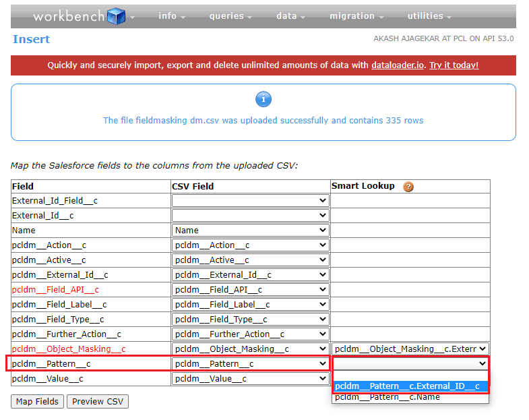
Task: Open Smart Lookup dropdown for pcldm__Object_Masking__c
Action: 410,349
